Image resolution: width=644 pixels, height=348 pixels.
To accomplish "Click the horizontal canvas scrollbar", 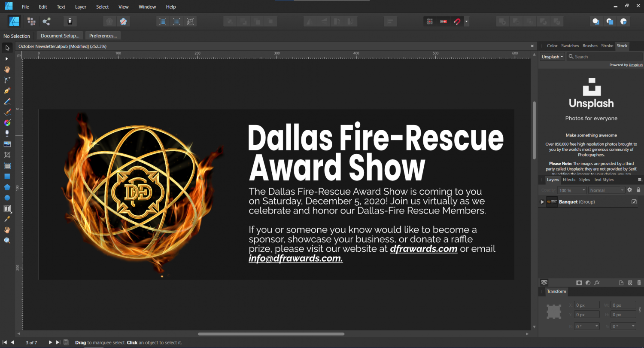I will click(271, 334).
